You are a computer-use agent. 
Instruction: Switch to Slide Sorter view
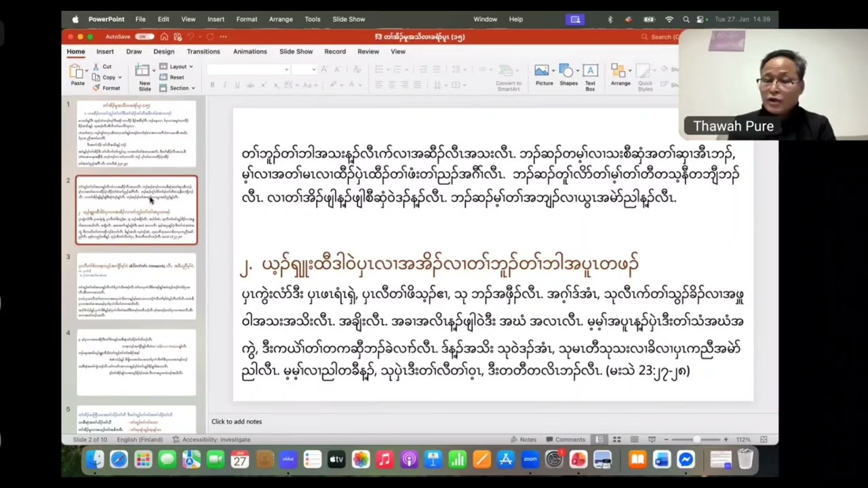tap(616, 439)
